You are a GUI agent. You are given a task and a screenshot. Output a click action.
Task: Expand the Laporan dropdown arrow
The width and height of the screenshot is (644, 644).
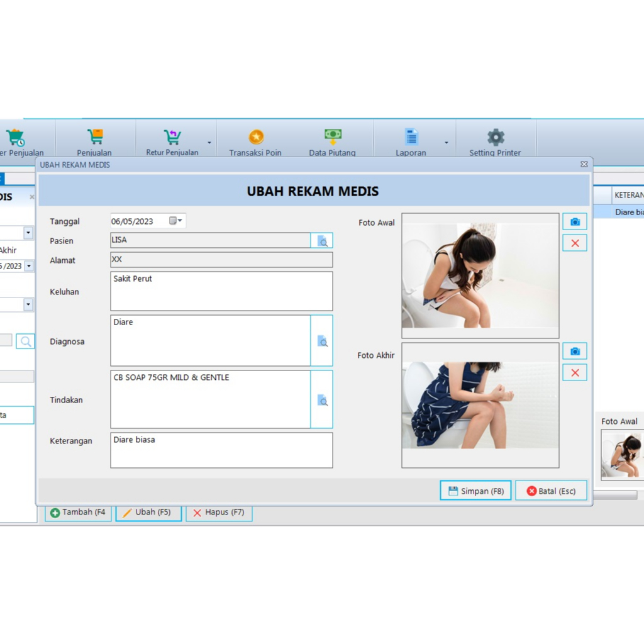(447, 143)
